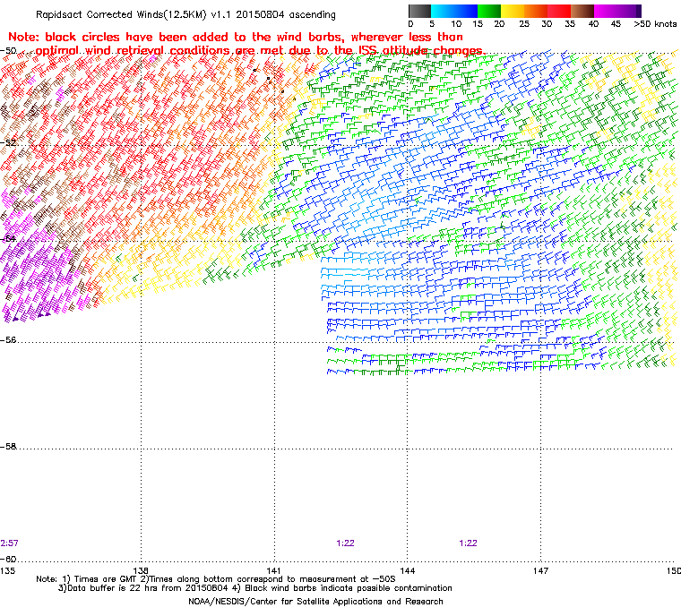Click the ">50 knots" legend label
Viewport: 681px width, 616px height.
click(x=655, y=24)
